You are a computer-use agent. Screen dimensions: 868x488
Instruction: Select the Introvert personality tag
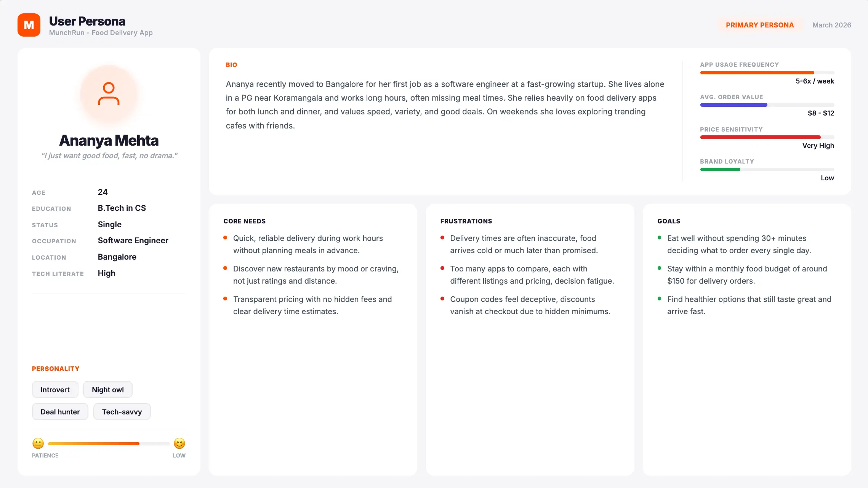click(55, 390)
